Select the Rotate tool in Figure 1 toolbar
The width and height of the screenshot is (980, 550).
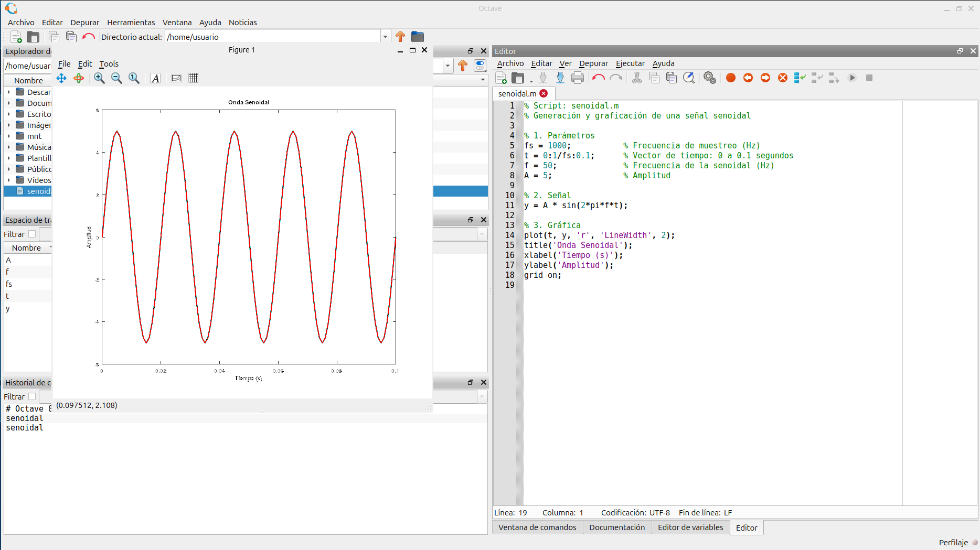pyautogui.click(x=79, y=78)
